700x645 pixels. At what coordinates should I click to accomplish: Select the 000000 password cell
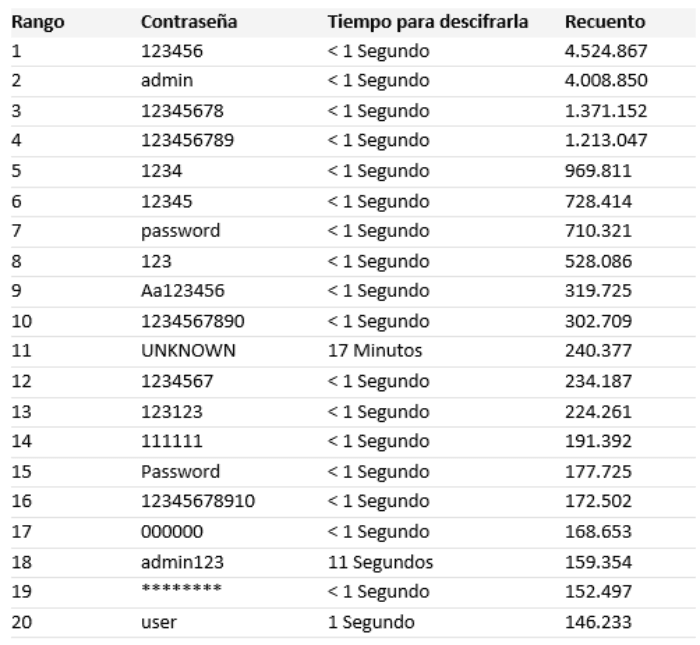(171, 532)
